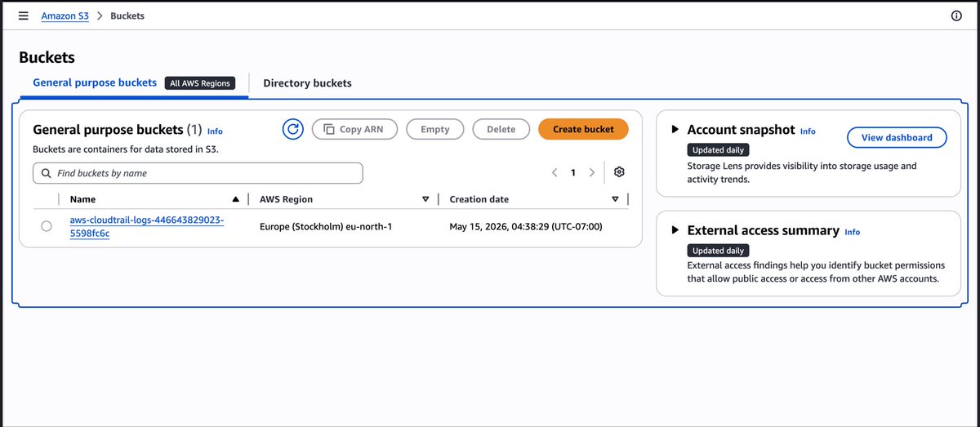The height and width of the screenshot is (427, 980).
Task: Click Info link next to Account snapshot
Action: point(808,131)
